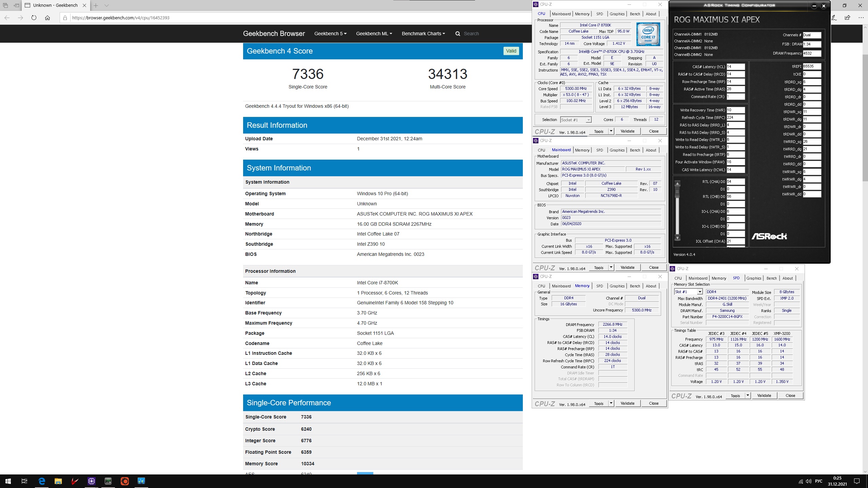The height and width of the screenshot is (488, 868).
Task: Select CPU tab in the SPD CPU-Z window
Action: [678, 278]
